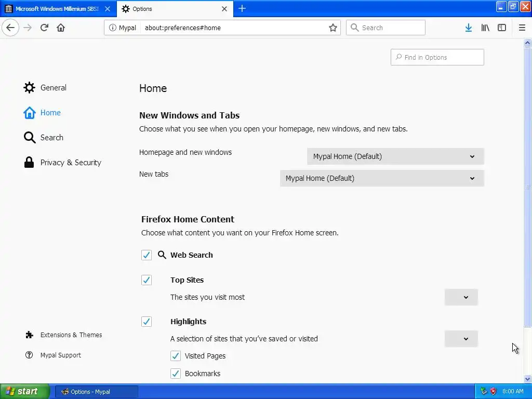Click the Highlights label
Image resolution: width=532 pixels, height=399 pixels.
click(x=188, y=321)
